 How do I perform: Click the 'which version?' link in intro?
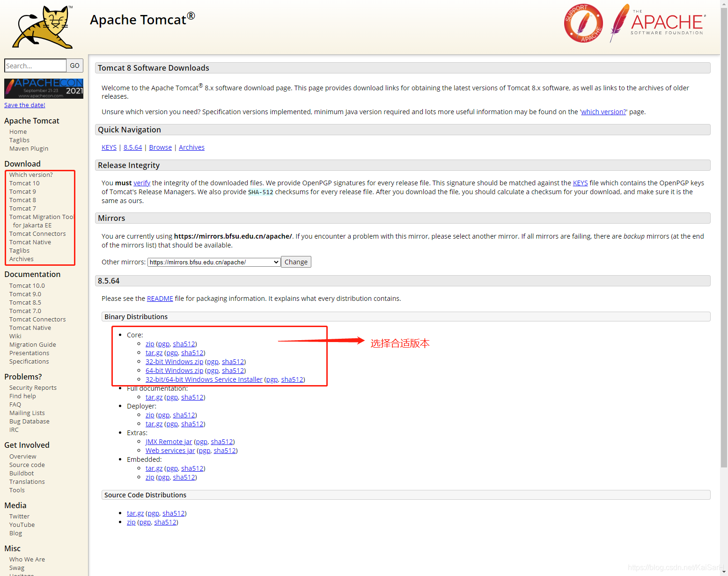pyautogui.click(x=603, y=112)
